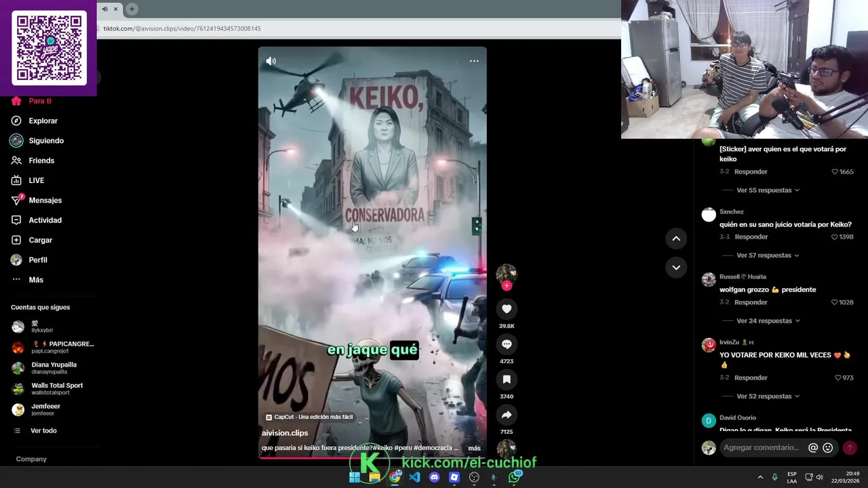Share the video with the arrow icon
The width and height of the screenshot is (868, 488).
[507, 415]
